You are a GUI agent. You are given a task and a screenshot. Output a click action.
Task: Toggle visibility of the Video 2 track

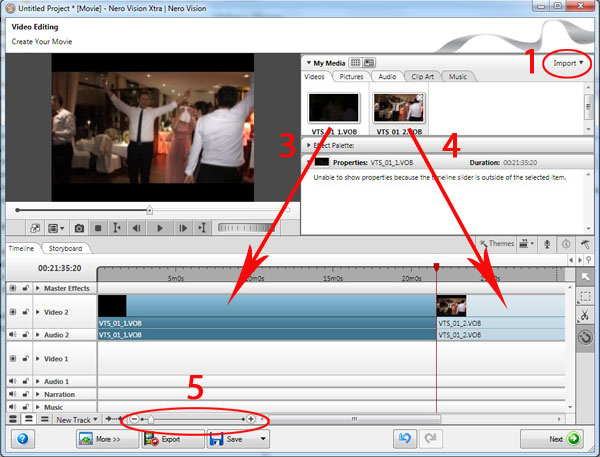coord(12,310)
